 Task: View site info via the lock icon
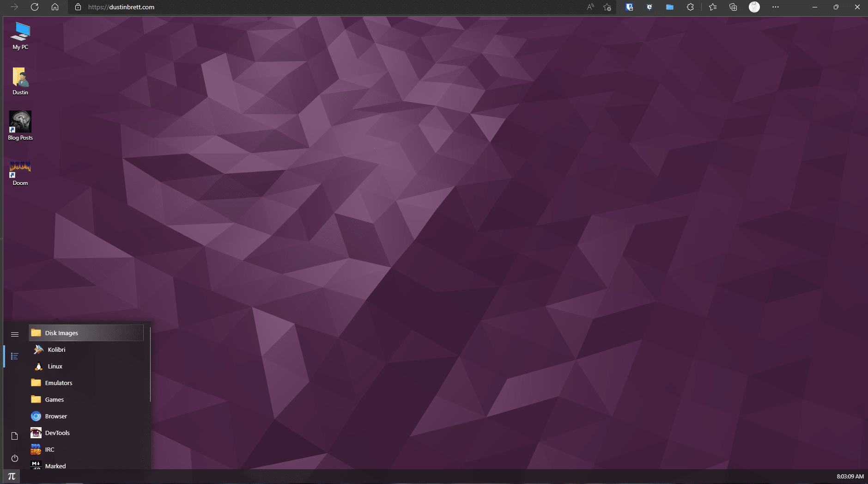tap(78, 7)
